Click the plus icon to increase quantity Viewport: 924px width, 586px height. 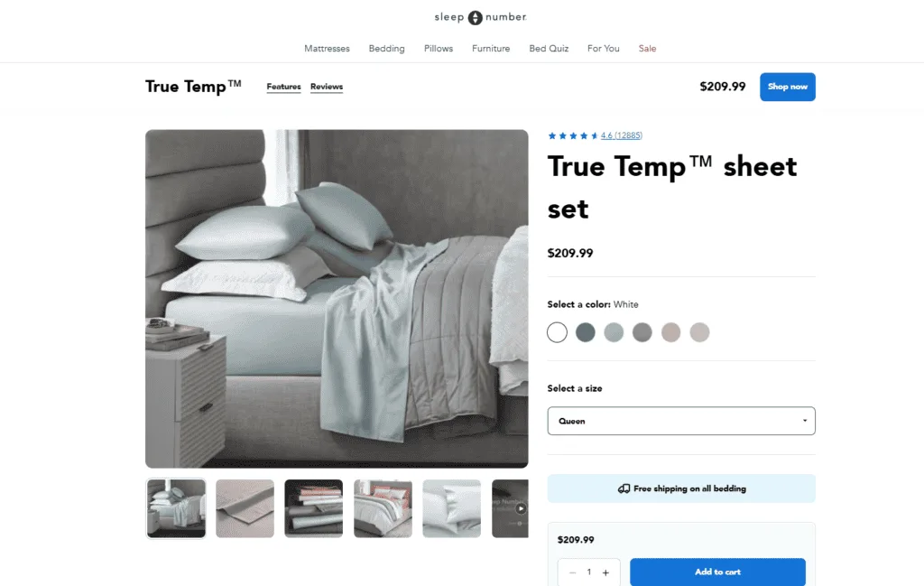tap(605, 572)
